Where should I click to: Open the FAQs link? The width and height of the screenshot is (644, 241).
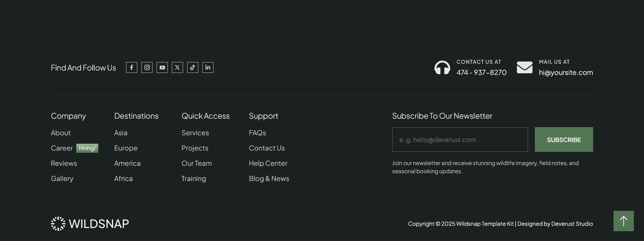coord(257,133)
